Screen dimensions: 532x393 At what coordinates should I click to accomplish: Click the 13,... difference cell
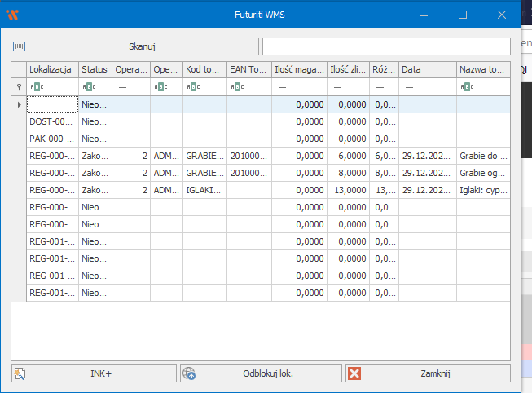[384, 190]
